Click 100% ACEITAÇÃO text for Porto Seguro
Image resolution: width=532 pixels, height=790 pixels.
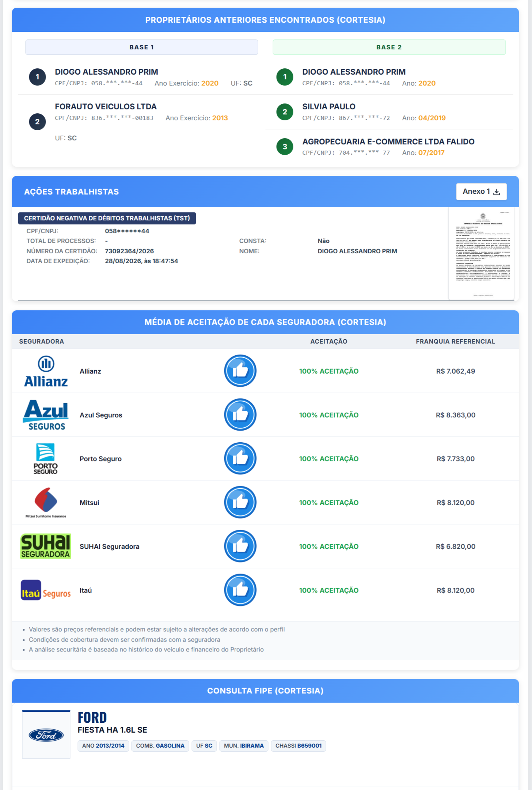329,459
